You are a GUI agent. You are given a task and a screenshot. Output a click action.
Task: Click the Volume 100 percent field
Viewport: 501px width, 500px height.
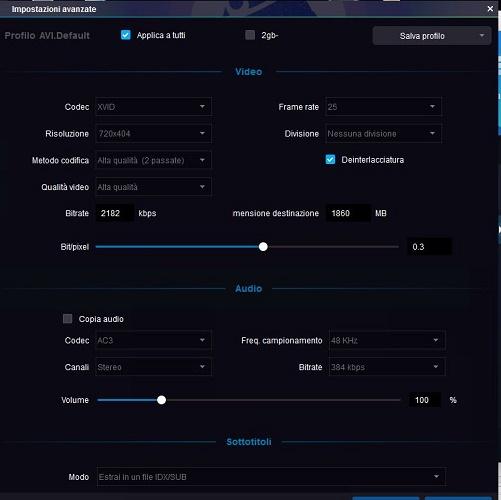pyautogui.click(x=425, y=400)
